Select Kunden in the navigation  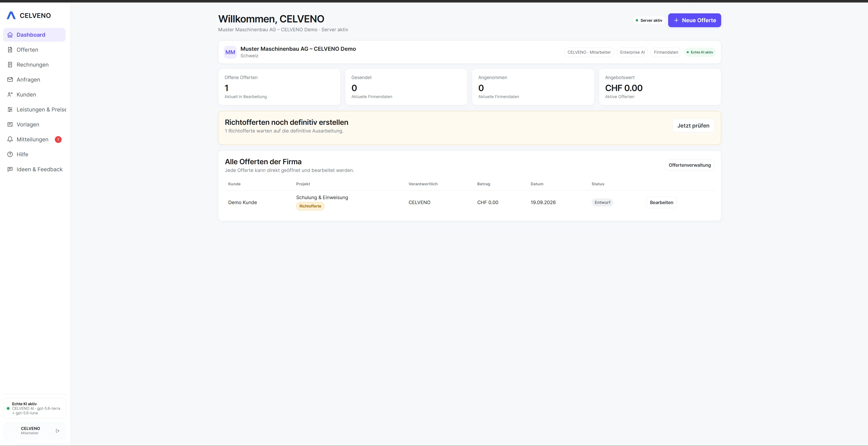tap(34, 95)
